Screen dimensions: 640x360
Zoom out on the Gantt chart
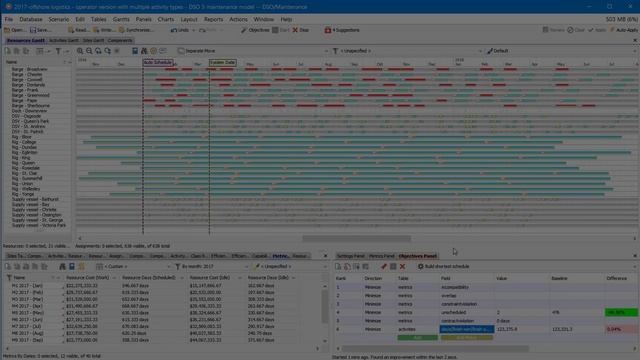[x=89, y=51]
